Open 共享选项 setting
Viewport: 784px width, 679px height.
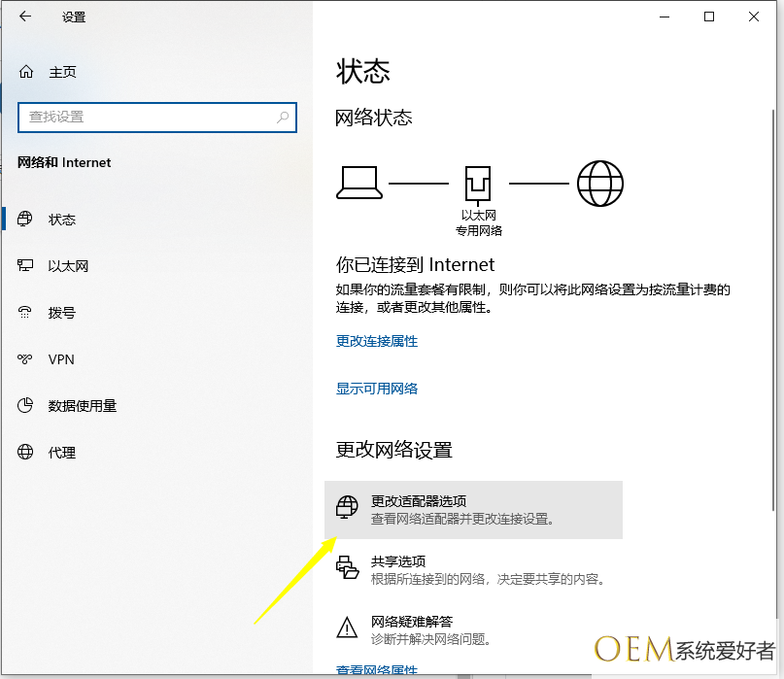click(398, 561)
